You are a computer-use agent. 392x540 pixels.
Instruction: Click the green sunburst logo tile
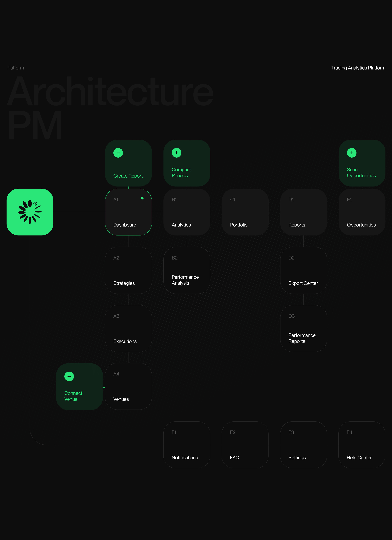point(30,212)
